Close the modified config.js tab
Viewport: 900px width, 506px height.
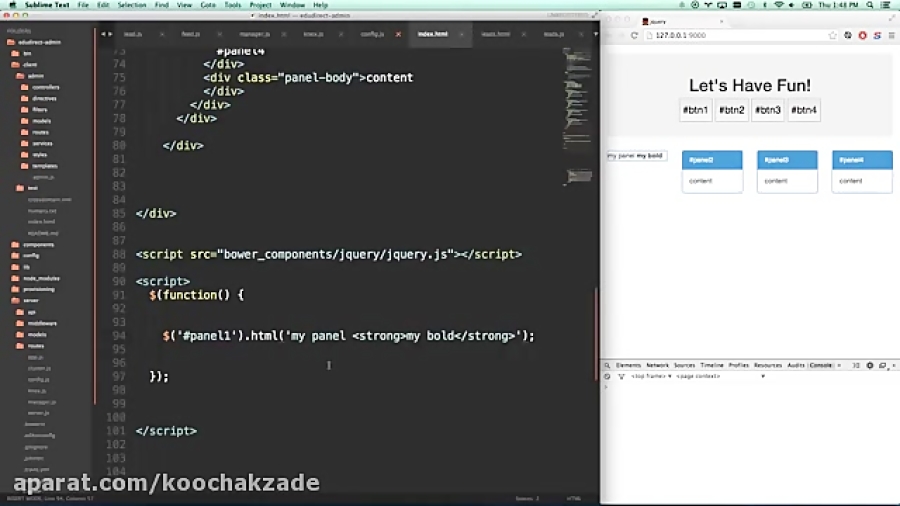[398, 34]
